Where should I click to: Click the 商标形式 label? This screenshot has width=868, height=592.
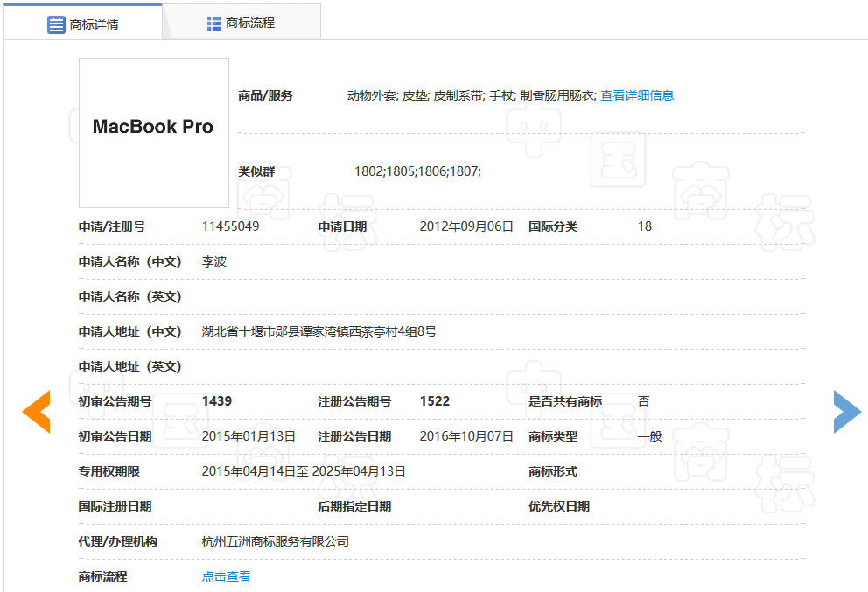tap(553, 470)
